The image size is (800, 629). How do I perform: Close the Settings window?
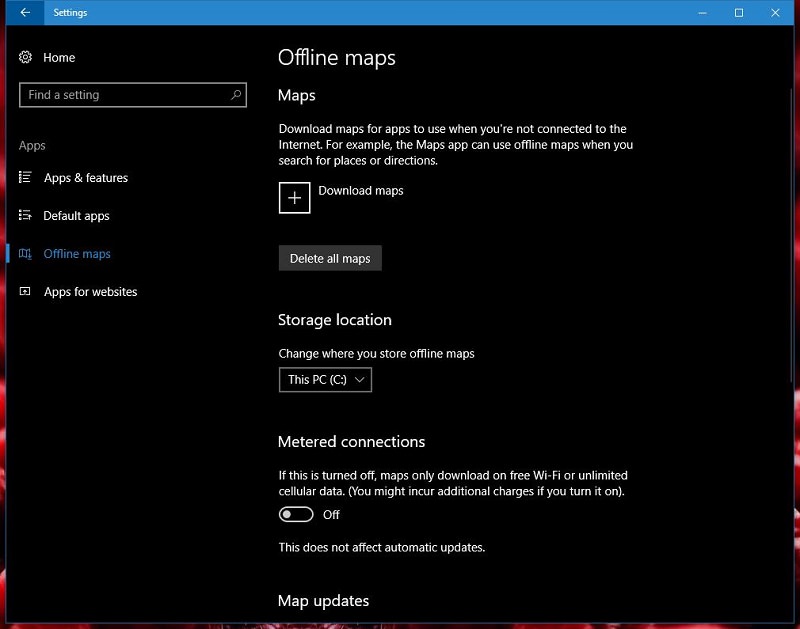click(777, 13)
